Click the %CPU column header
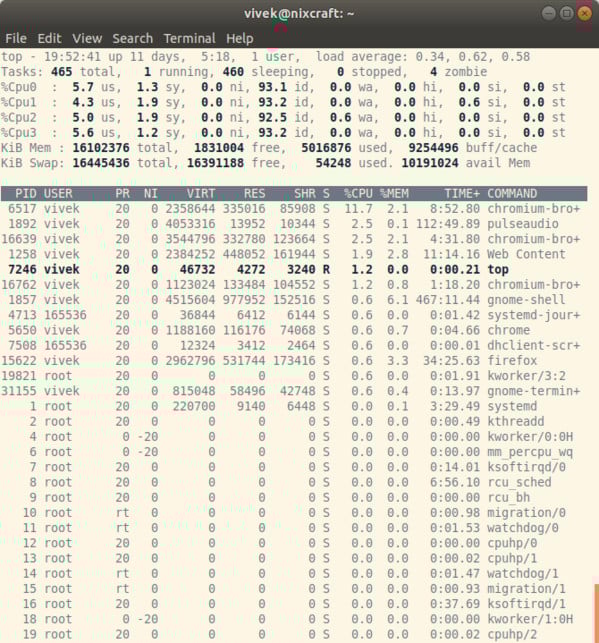599x643 pixels. tap(358, 194)
